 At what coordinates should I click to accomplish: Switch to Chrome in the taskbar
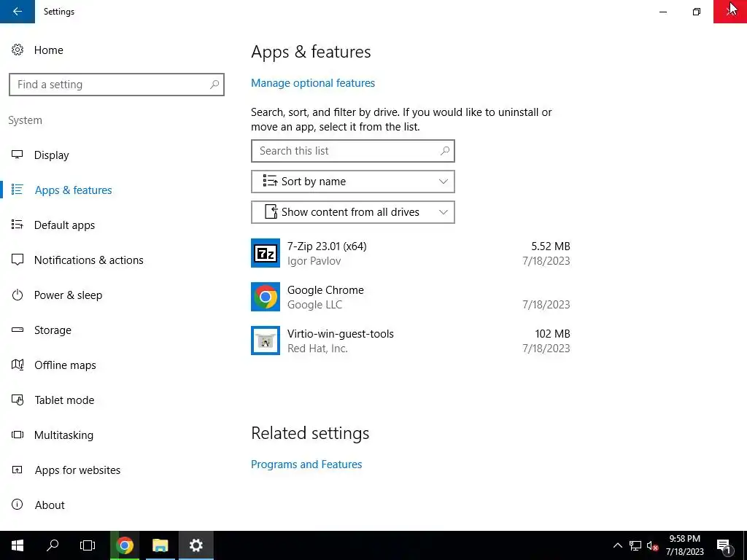pyautogui.click(x=125, y=545)
